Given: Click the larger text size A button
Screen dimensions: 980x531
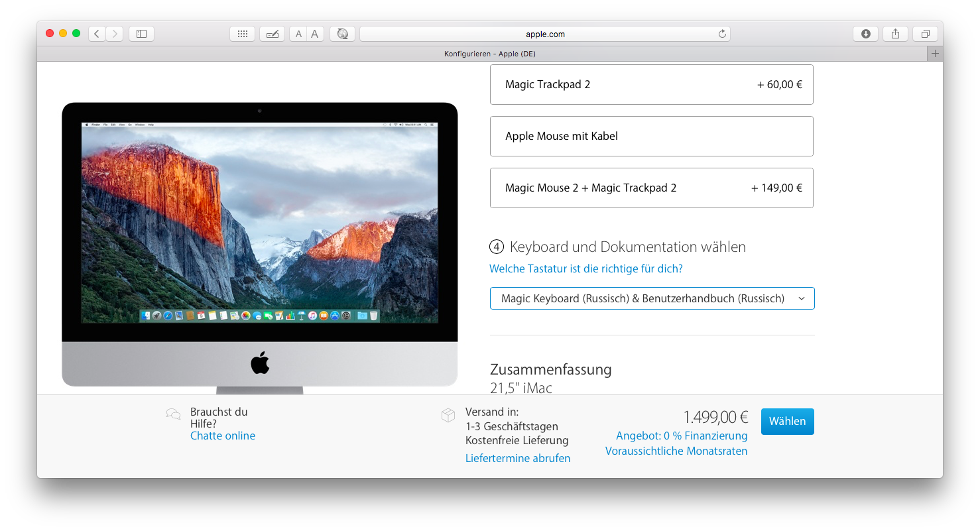Looking at the screenshot, I should click(314, 34).
